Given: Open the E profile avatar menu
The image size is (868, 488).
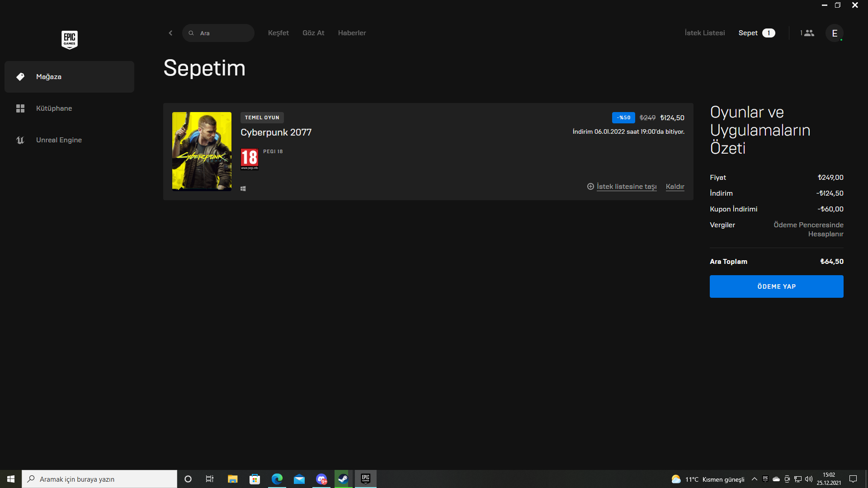Looking at the screenshot, I should pyautogui.click(x=835, y=33).
